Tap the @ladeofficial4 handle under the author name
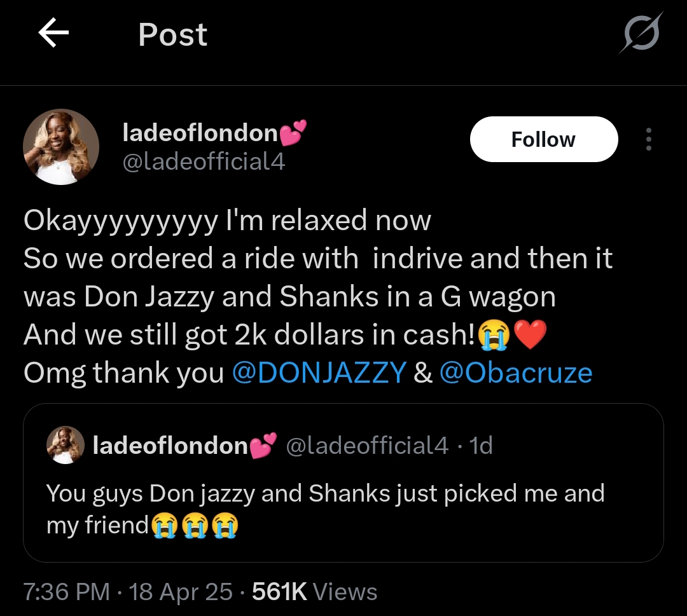The height and width of the screenshot is (616, 687). coord(203,162)
